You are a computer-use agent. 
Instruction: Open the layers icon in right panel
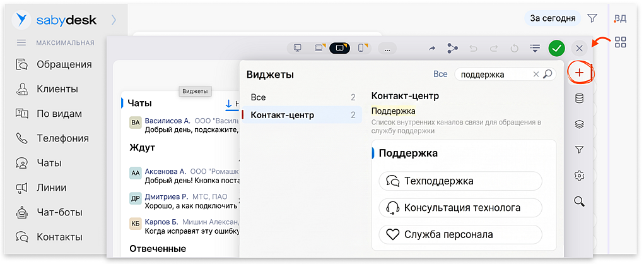click(579, 124)
